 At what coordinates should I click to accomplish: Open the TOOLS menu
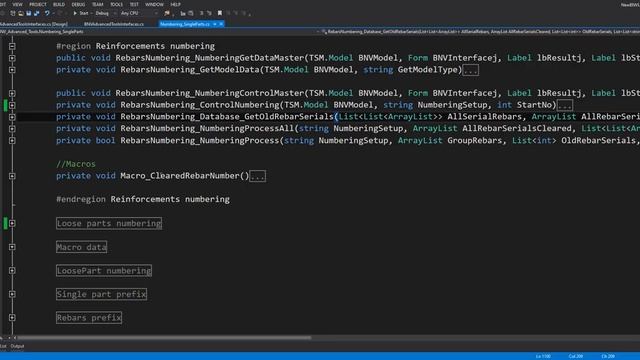click(x=116, y=4)
